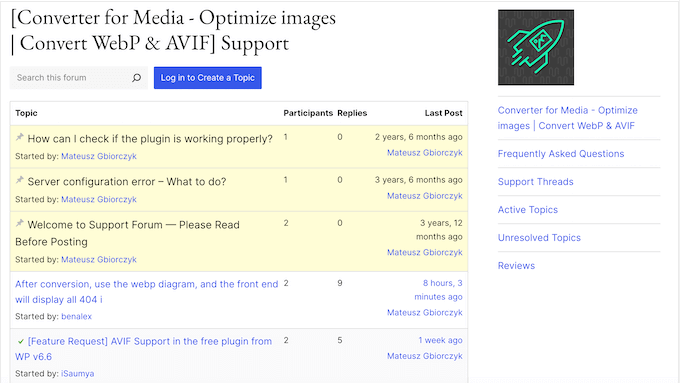Click 'Mateusz Gbiorczyk' under 'How can I check' topic
680x383 pixels.
pos(99,157)
